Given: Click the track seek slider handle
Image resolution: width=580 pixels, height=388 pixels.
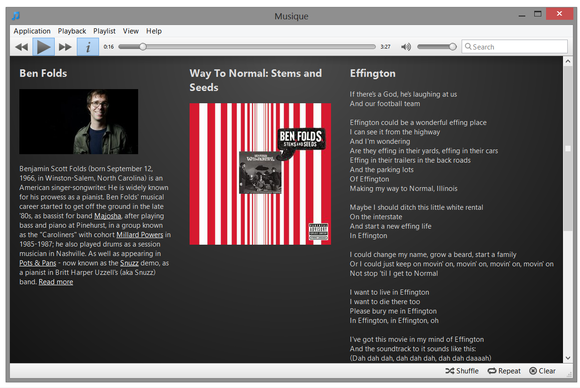Looking at the screenshot, I should click(x=143, y=47).
